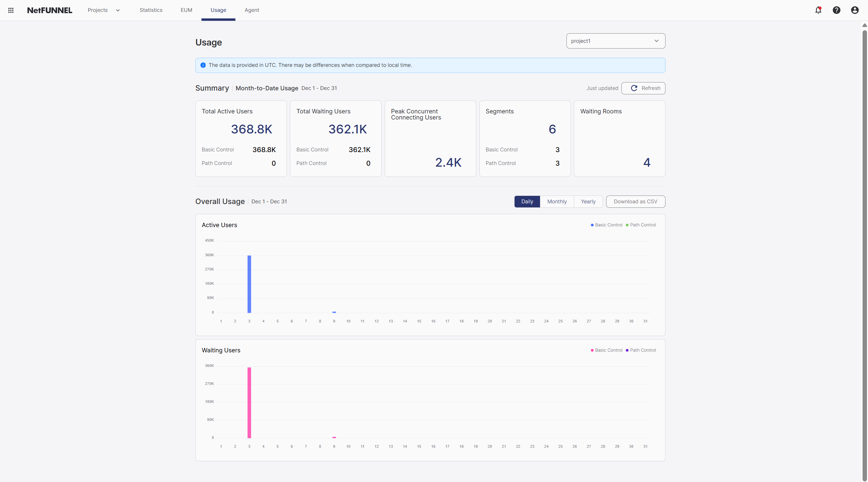Click the EUM navigation item
Screen dimensions: 868x482
click(187, 10)
